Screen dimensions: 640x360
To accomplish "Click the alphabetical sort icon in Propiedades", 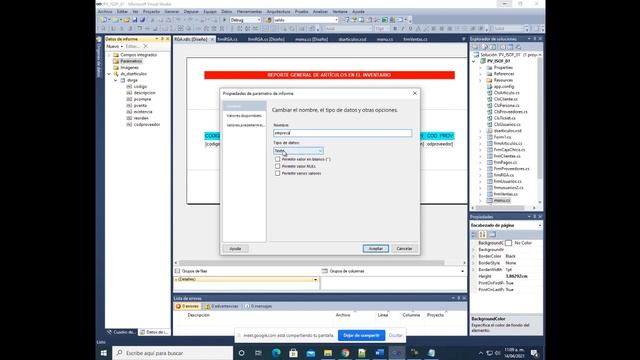I will pyautogui.click(x=482, y=234).
